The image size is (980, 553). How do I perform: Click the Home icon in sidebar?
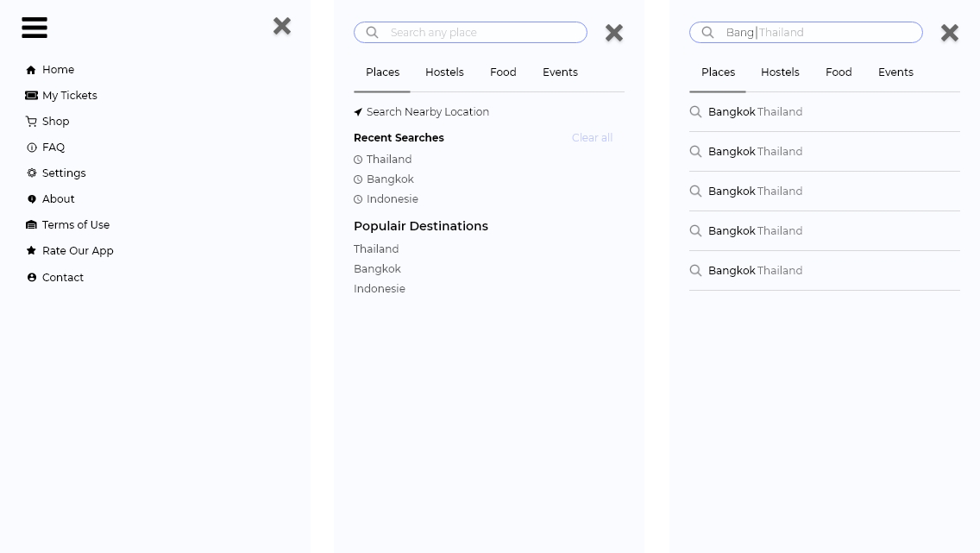click(x=31, y=70)
